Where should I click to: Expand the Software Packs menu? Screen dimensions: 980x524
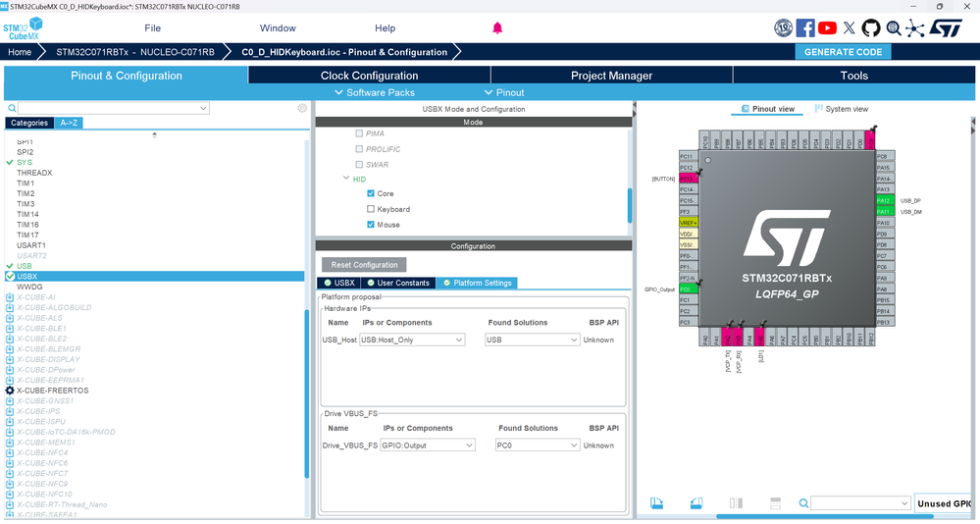(x=375, y=92)
